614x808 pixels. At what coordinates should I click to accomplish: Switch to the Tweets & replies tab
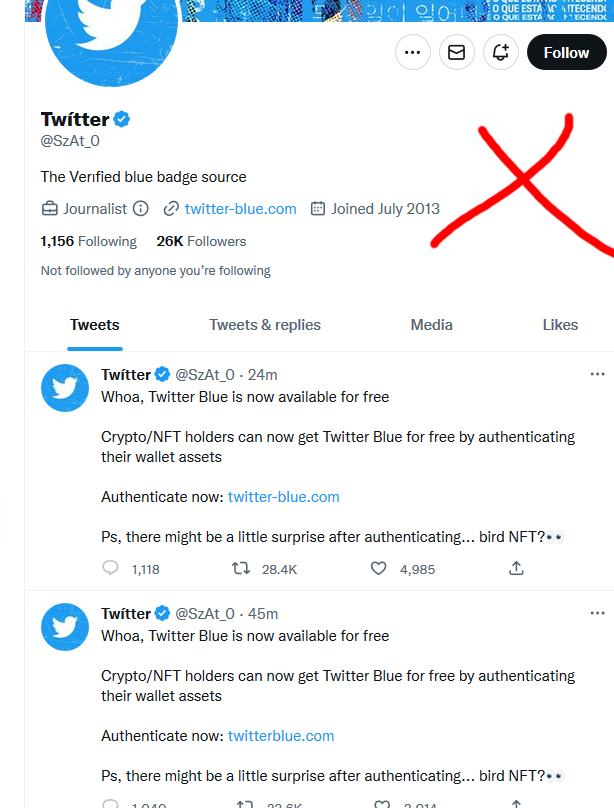(265, 325)
